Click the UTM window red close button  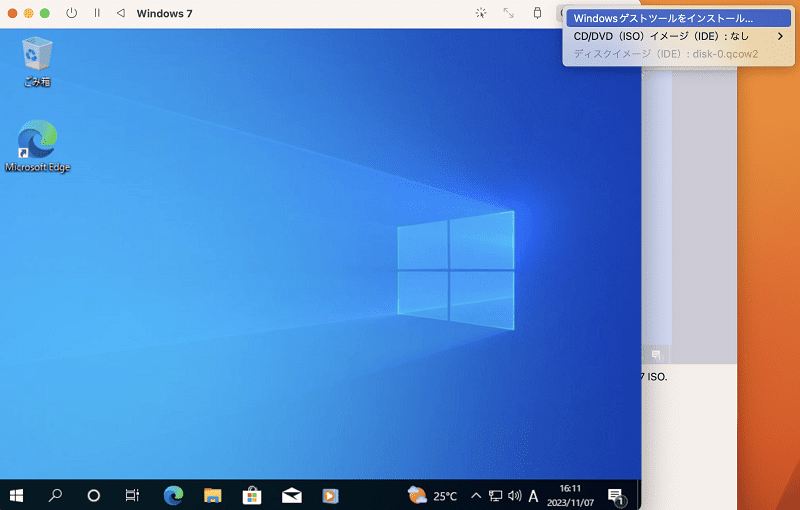(x=12, y=13)
